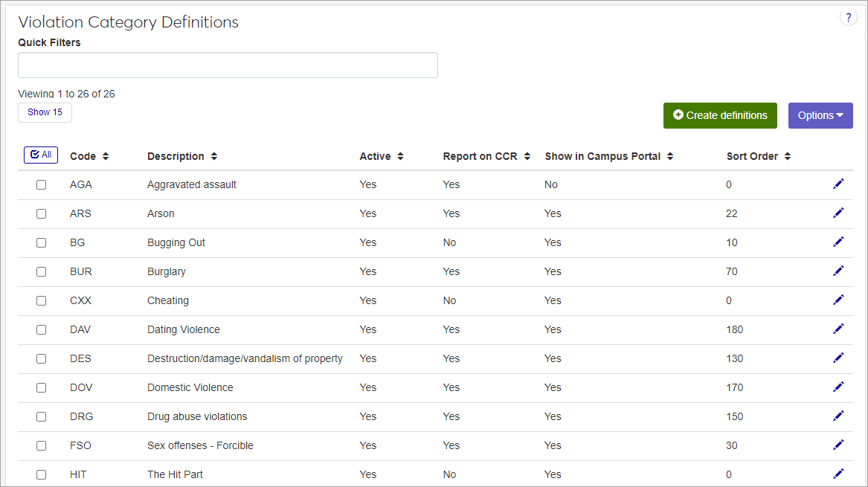Focus the Quick Filters text field
868x487 pixels.
tap(228, 65)
